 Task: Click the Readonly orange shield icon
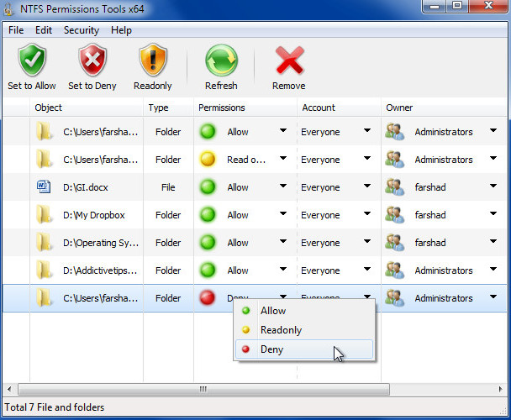(152, 60)
